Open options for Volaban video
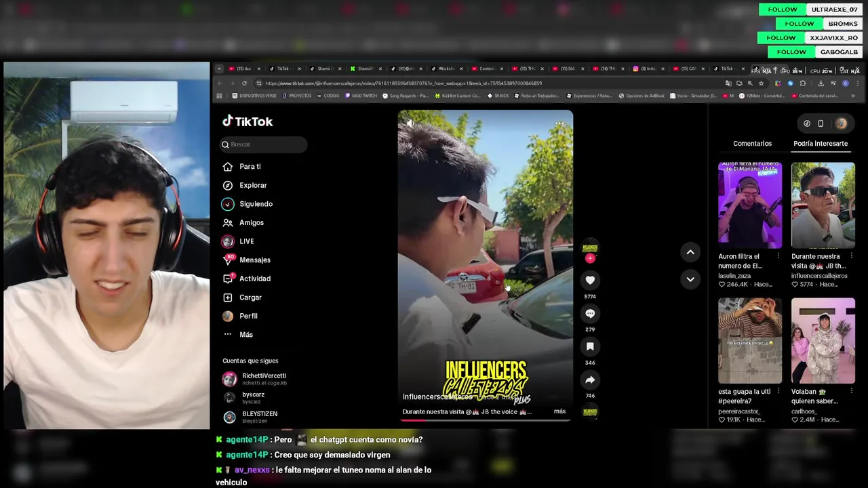 [851, 392]
